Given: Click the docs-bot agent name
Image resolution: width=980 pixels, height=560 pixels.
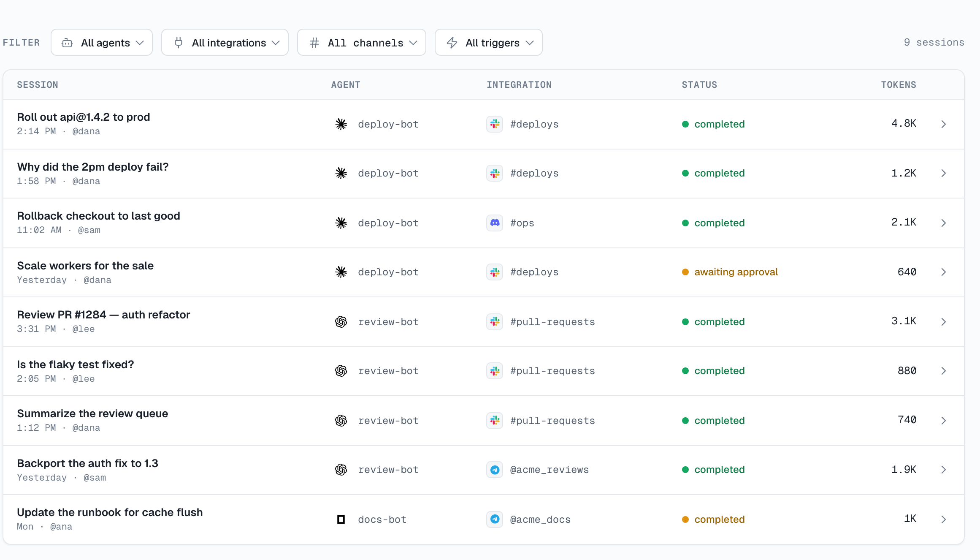Looking at the screenshot, I should click(x=382, y=519).
